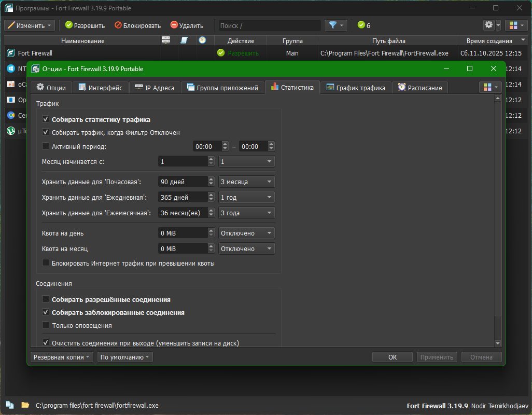
Task: Click green Allow checkmark icon in toolbar
Action: (x=68, y=25)
